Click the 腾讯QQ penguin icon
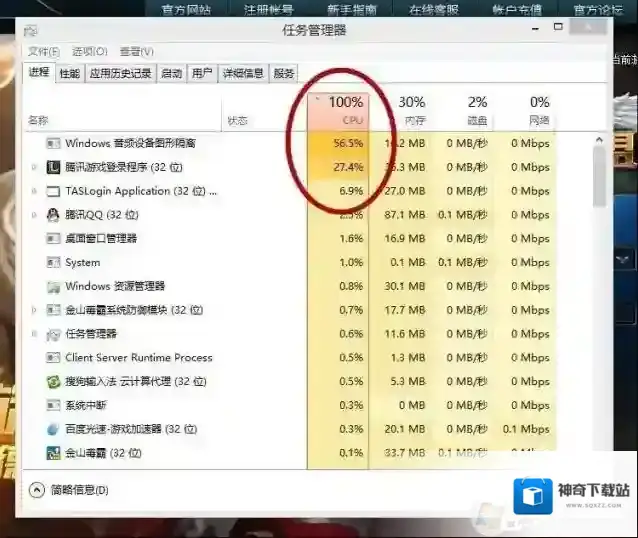Viewport: 638px width, 538px height. [x=54, y=215]
